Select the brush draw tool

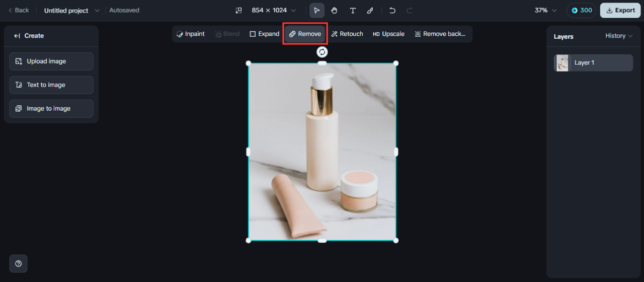pyautogui.click(x=370, y=10)
